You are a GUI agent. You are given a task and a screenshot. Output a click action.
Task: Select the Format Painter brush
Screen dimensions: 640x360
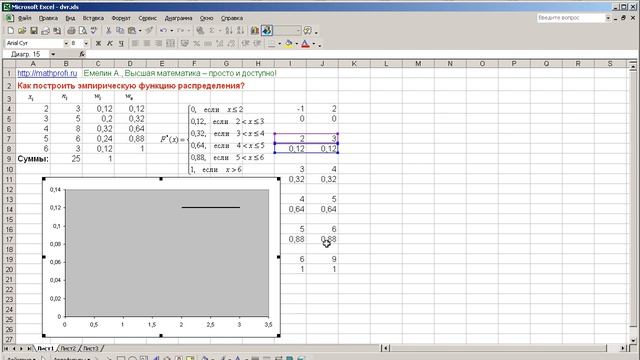tap(149, 31)
